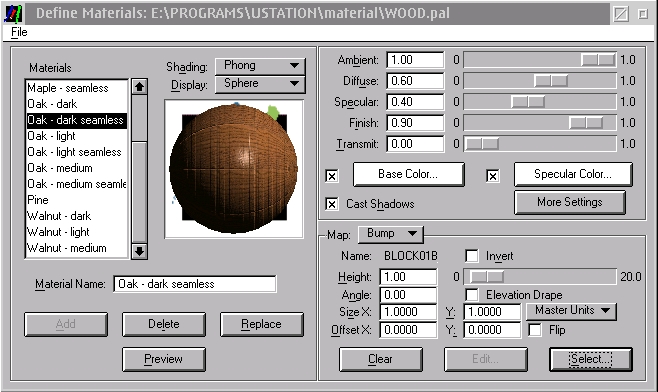
Task: Click the Diffuse slider
Action: point(540,81)
